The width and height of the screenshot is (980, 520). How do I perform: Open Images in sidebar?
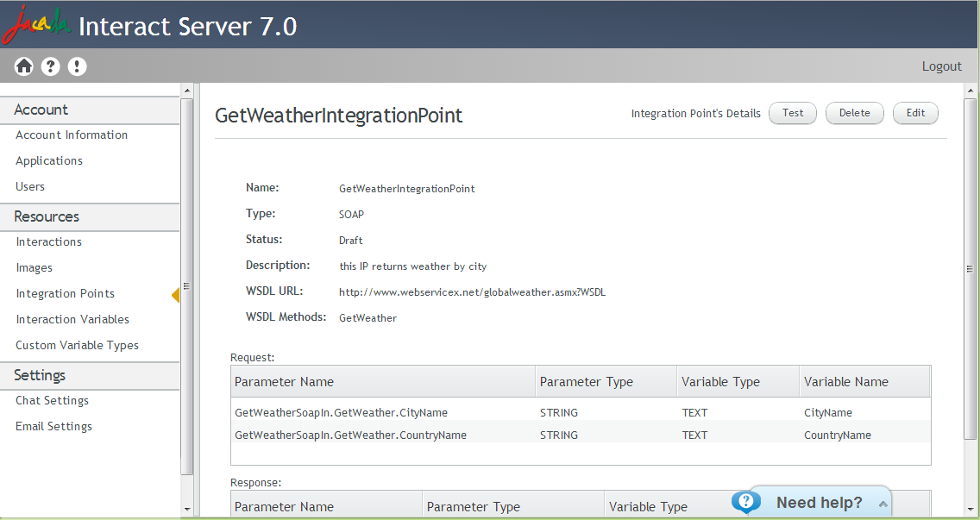pos(34,267)
